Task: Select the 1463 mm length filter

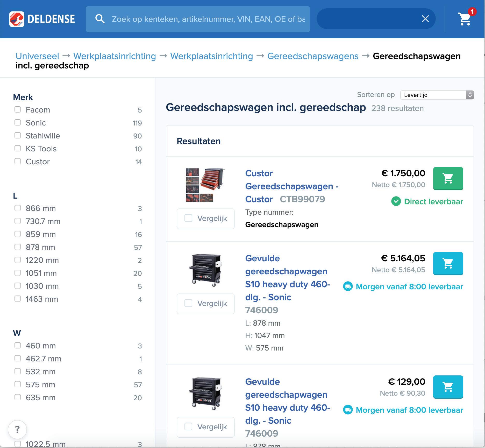Action: pos(18,299)
